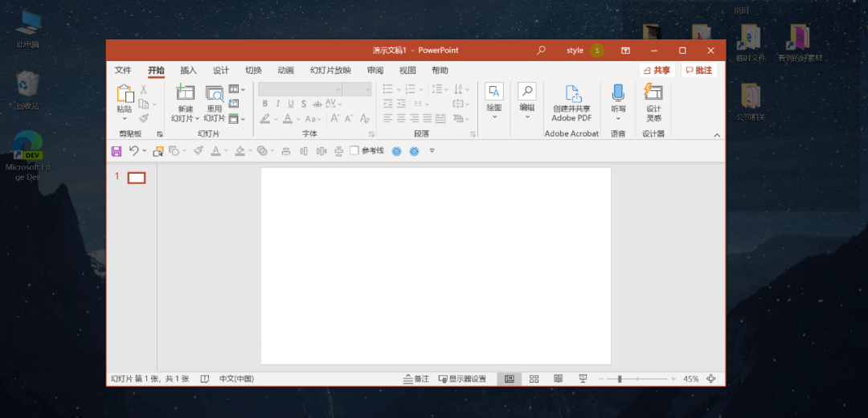
Task: Center align text in paragraph group
Action: coord(401,118)
